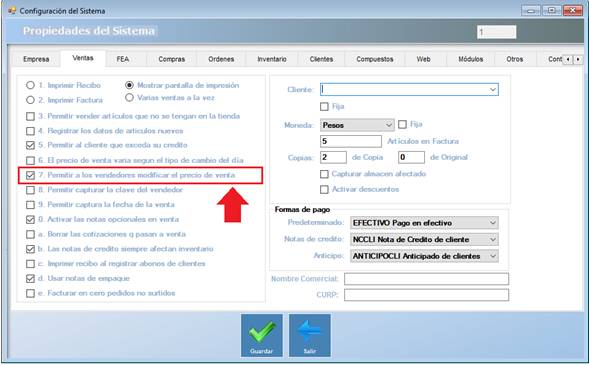Minimize the Configuración del Sistema window
The image size is (589, 365).
click(x=530, y=10)
